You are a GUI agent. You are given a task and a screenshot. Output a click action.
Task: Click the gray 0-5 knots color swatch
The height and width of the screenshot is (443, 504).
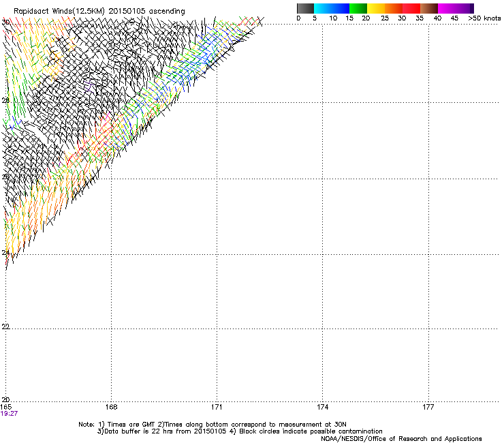[x=305, y=8]
